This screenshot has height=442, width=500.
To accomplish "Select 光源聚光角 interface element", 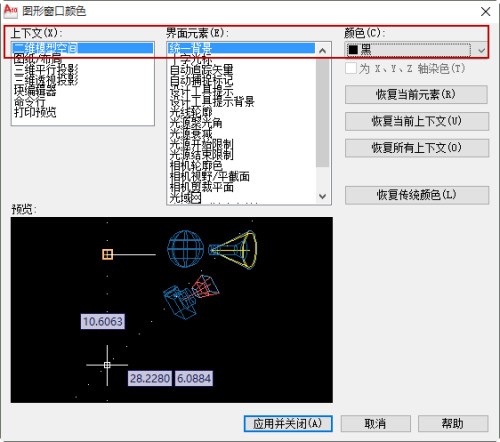I will (196, 123).
